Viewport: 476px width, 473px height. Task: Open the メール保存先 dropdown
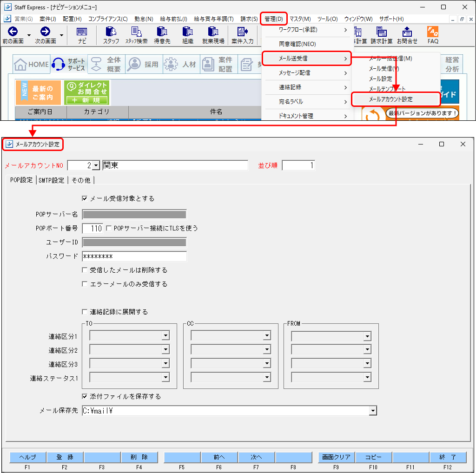[x=372, y=411]
